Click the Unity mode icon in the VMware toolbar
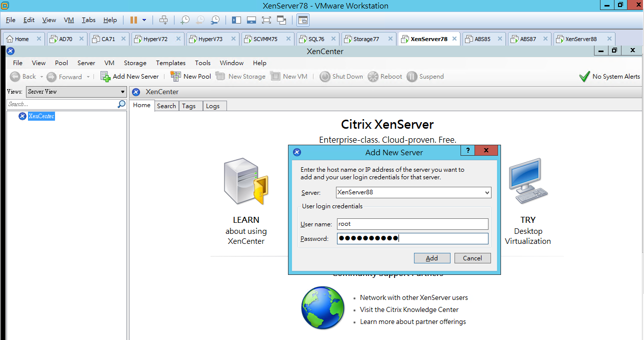This screenshot has width=644, height=340. click(281, 20)
